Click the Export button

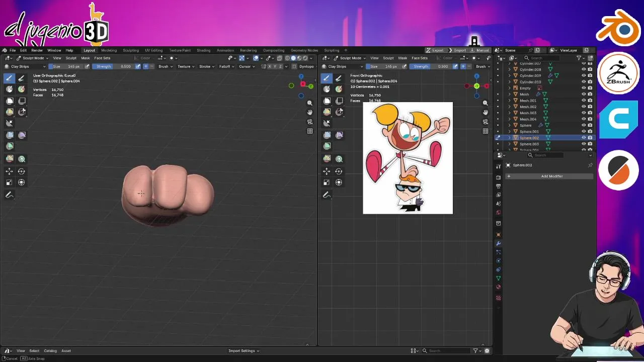(435, 50)
